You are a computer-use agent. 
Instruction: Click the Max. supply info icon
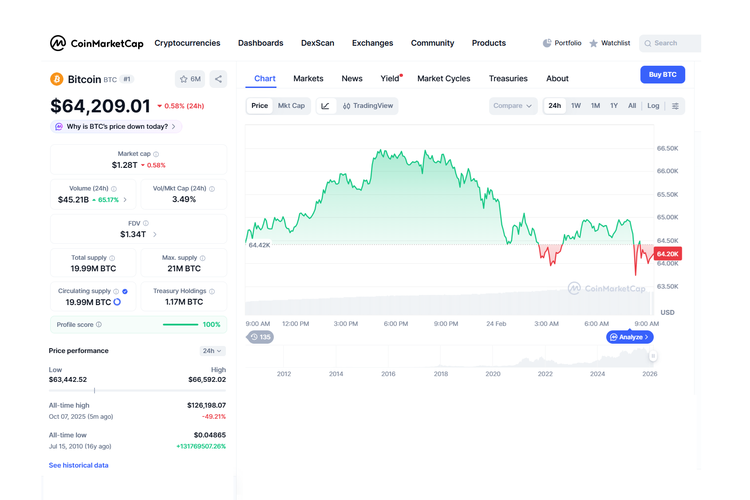tap(202, 258)
